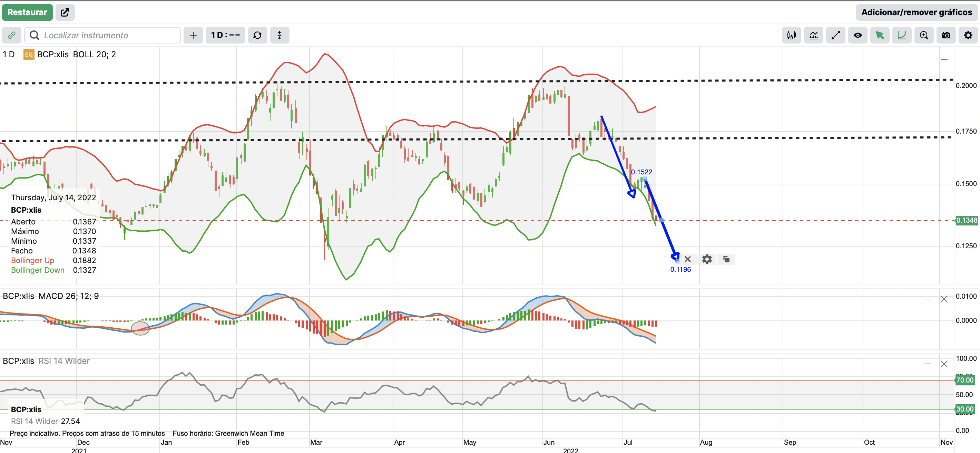
Task: Expand the vertical arrows options menu
Action: [x=280, y=36]
